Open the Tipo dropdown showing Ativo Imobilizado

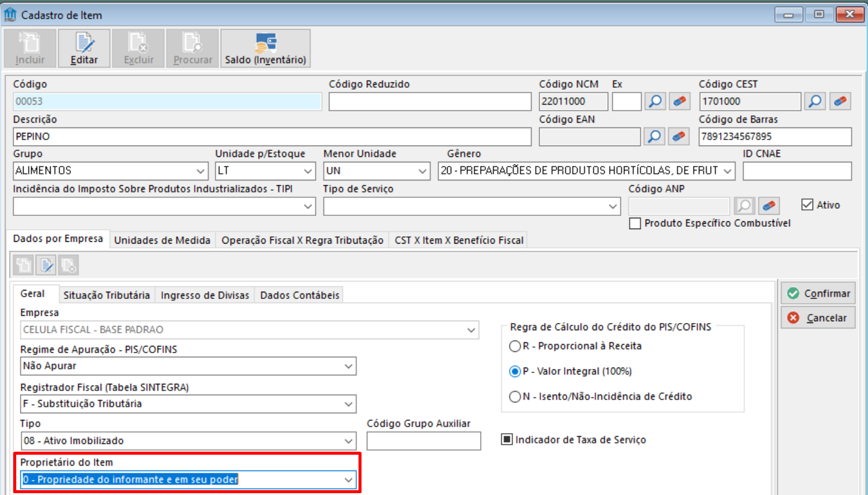click(x=348, y=441)
